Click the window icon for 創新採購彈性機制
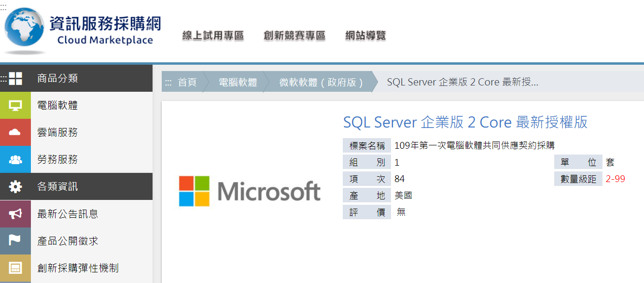644x283 pixels. (x=15, y=268)
